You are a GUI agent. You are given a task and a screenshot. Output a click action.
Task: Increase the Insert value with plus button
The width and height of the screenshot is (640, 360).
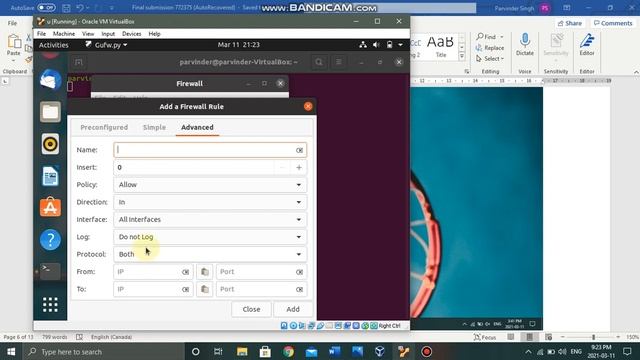[x=299, y=167]
